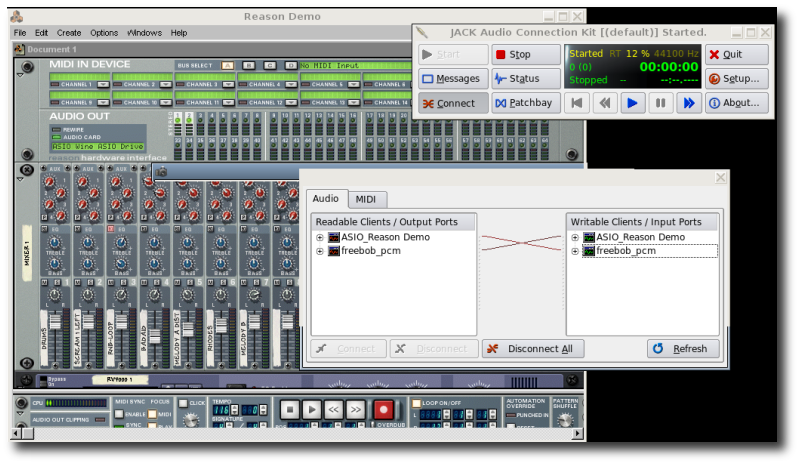The image size is (800, 465).
Task: Toggle the metronome Click checkbox
Action: click(182, 403)
